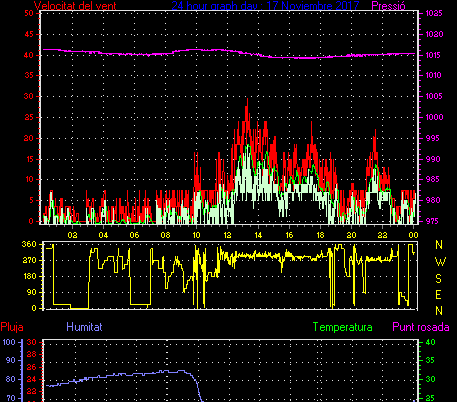Click the green 40 temperature scale value
The image size is (457, 402).
point(431,342)
